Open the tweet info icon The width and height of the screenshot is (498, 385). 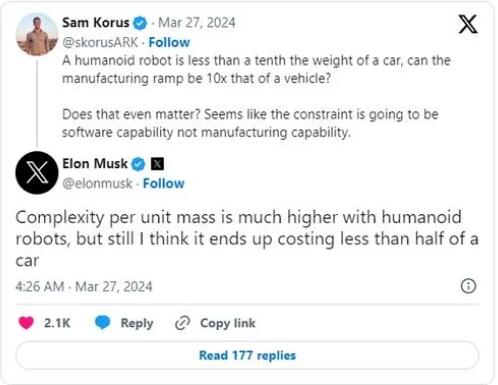[468, 286]
